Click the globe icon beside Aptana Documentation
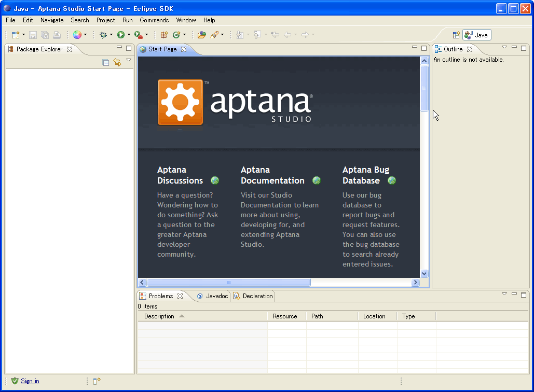The height and width of the screenshot is (392, 534). pos(317,180)
